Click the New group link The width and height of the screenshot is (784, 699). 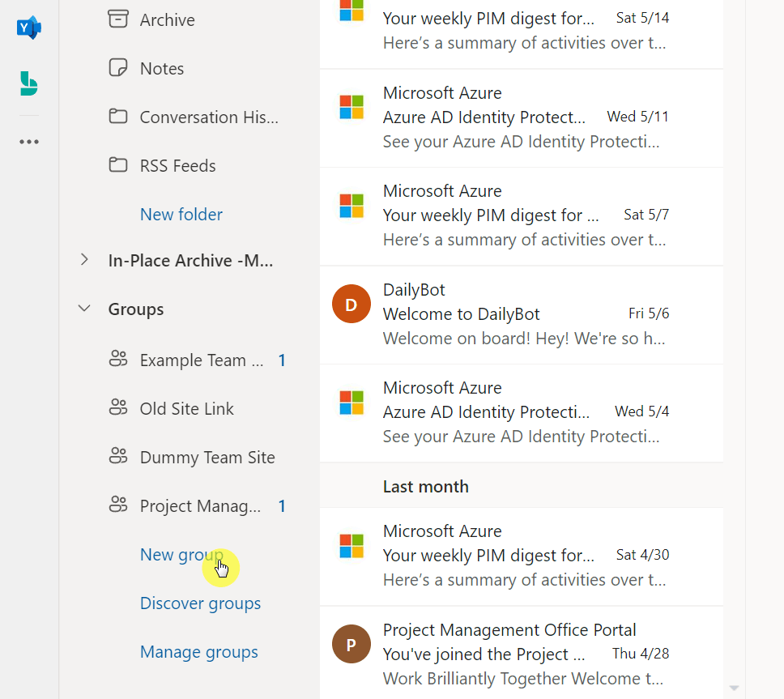181,555
